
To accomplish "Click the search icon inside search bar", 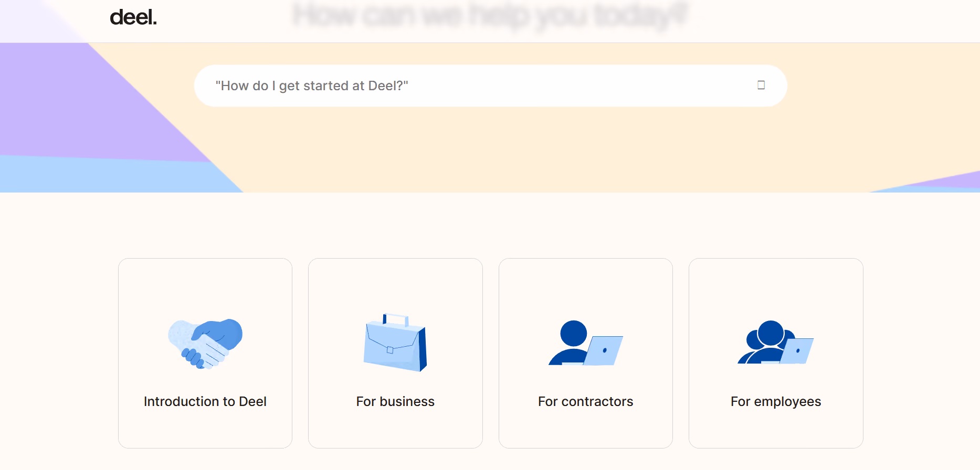I will [x=761, y=85].
